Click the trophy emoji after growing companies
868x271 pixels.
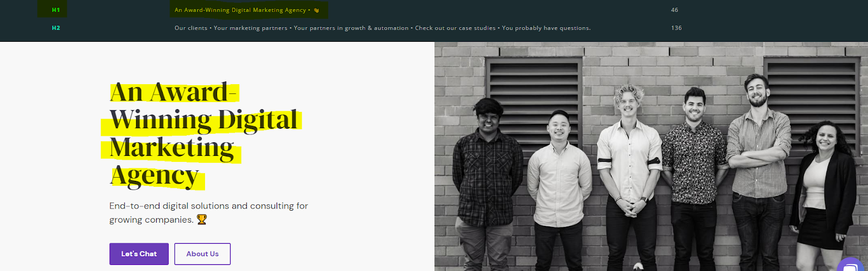(202, 219)
